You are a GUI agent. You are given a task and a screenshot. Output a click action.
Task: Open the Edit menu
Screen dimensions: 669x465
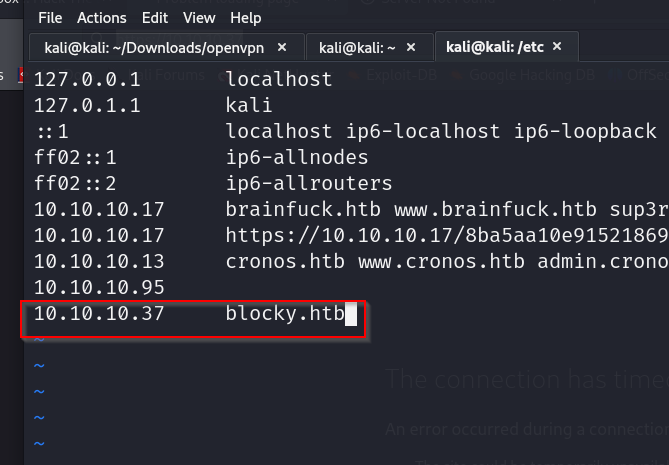[x=155, y=18]
